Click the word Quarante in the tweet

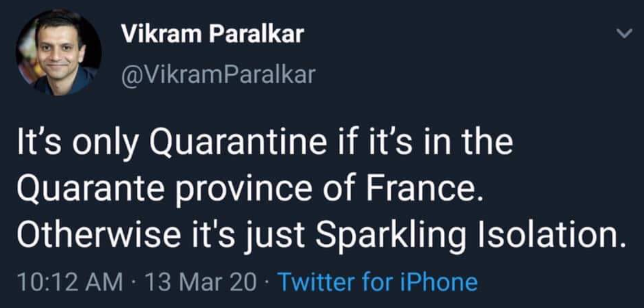[90, 189]
